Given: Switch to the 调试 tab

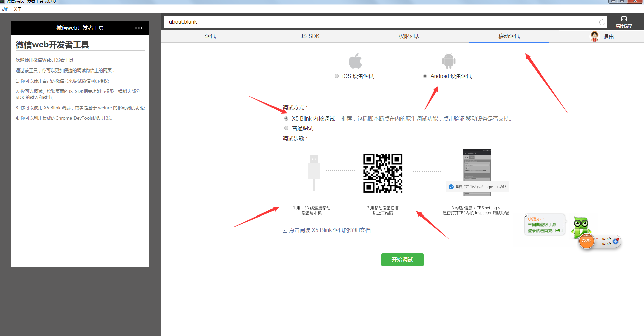Looking at the screenshot, I should coord(210,36).
